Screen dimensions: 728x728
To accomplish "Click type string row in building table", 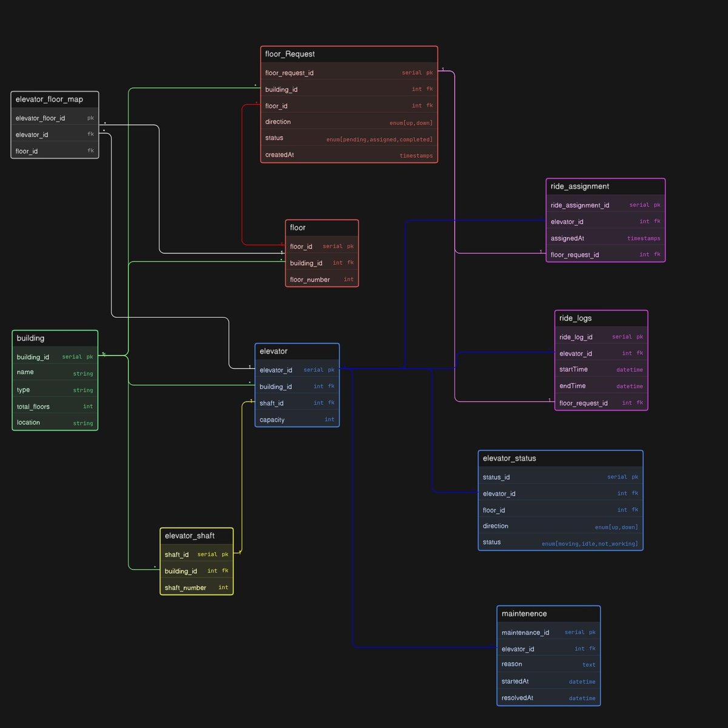I will [55, 389].
